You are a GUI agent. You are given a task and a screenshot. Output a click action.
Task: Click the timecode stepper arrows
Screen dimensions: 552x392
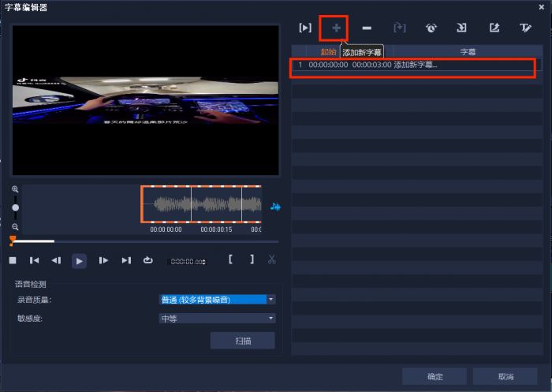click(x=203, y=262)
